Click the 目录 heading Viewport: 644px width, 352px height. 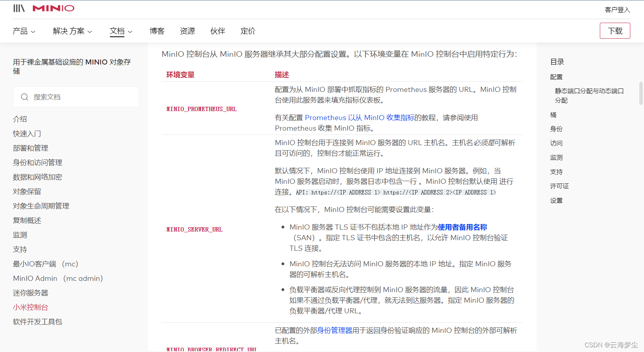point(557,61)
